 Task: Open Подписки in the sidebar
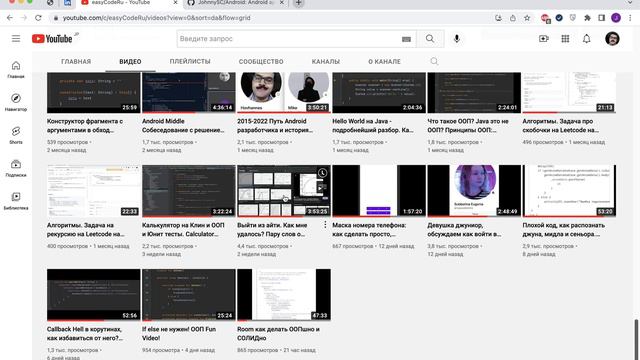[x=16, y=168]
